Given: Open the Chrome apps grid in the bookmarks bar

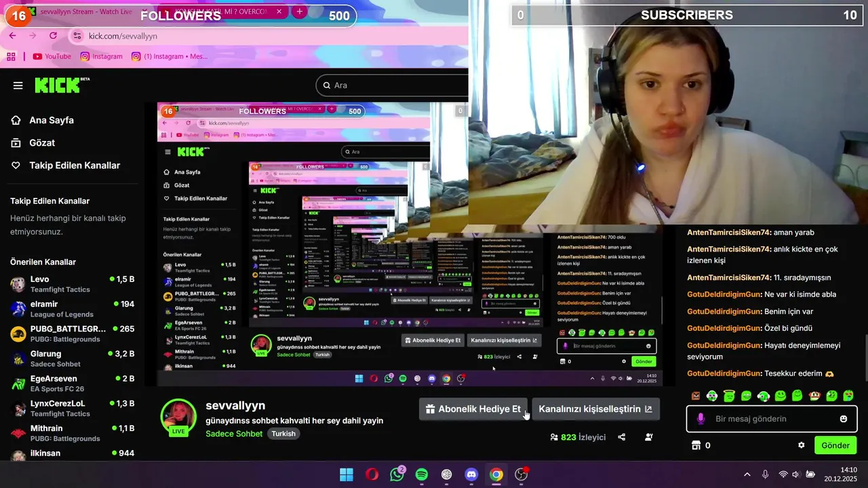Looking at the screenshot, I should coord(11,56).
